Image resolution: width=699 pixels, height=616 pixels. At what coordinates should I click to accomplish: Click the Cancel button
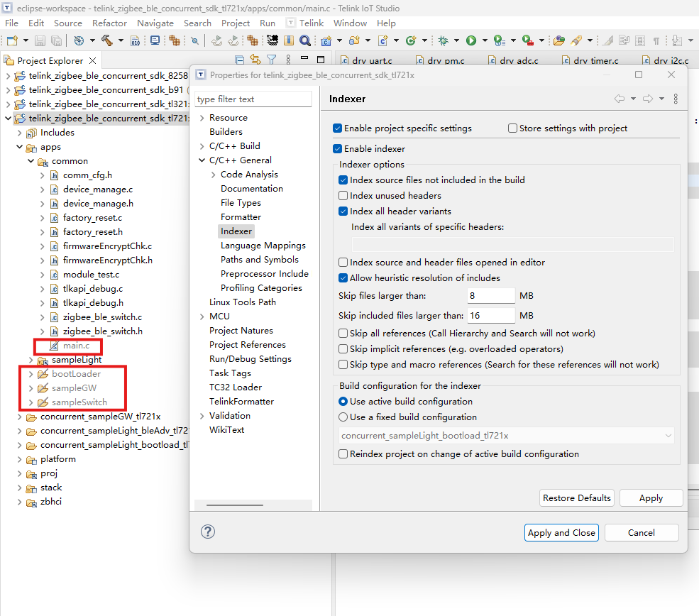tap(642, 533)
